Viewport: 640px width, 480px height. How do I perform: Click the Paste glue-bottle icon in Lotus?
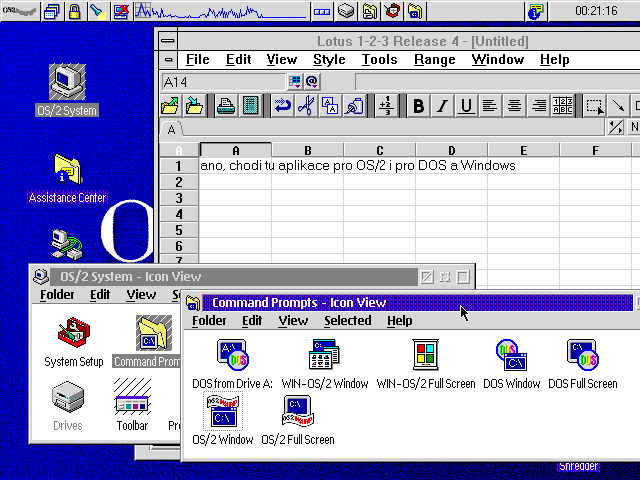[x=354, y=106]
